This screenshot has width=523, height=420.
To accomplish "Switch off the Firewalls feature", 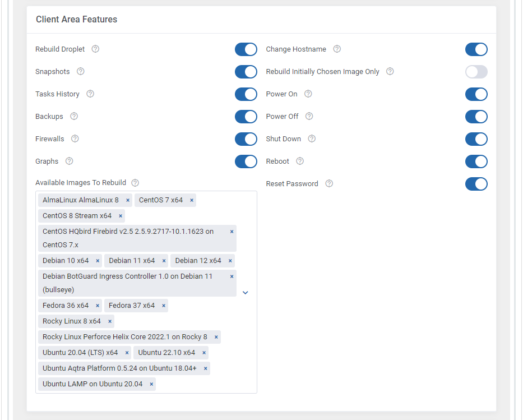I will [x=246, y=139].
